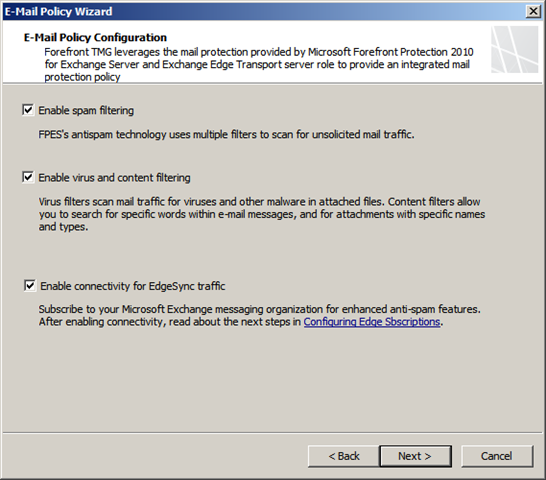Select the 'E-Mail Policy Configuration' heading
The height and width of the screenshot is (480, 546).
[x=95, y=37]
